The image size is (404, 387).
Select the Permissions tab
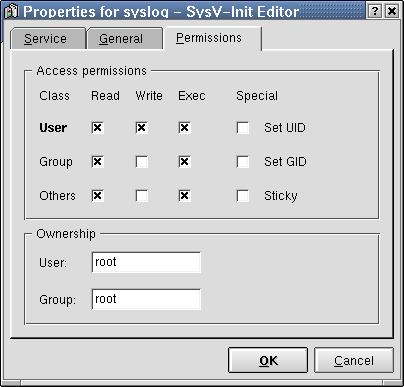[213, 38]
